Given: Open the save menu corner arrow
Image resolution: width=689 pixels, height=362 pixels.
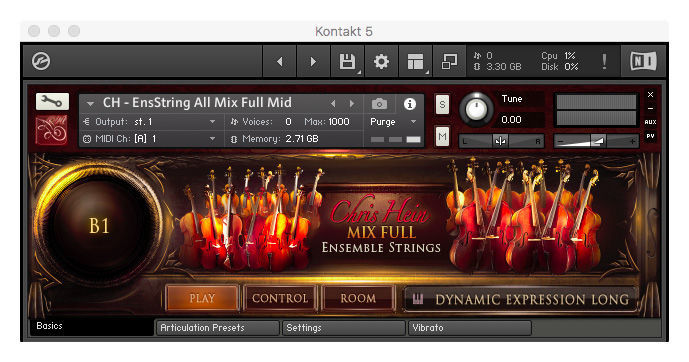Looking at the screenshot, I should 359,72.
